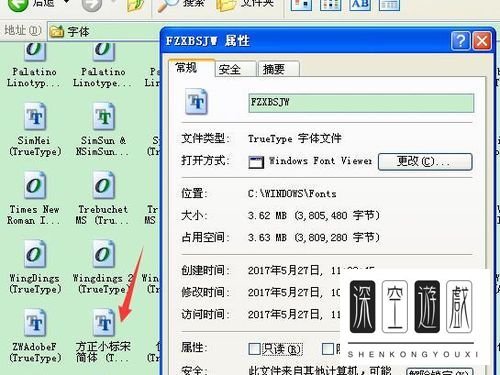Toggle the Folders (文件夹) pane button
Viewport: 500px width, 375px height.
(245, 5)
